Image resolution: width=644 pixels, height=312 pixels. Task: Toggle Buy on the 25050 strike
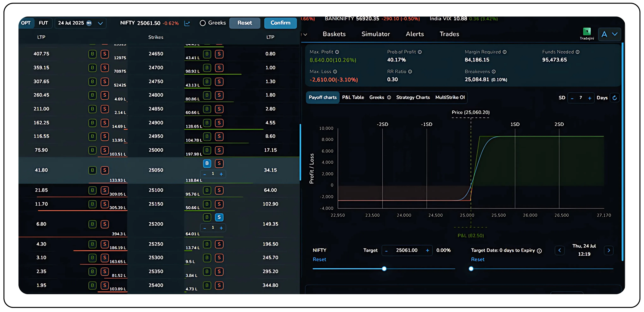point(207,164)
